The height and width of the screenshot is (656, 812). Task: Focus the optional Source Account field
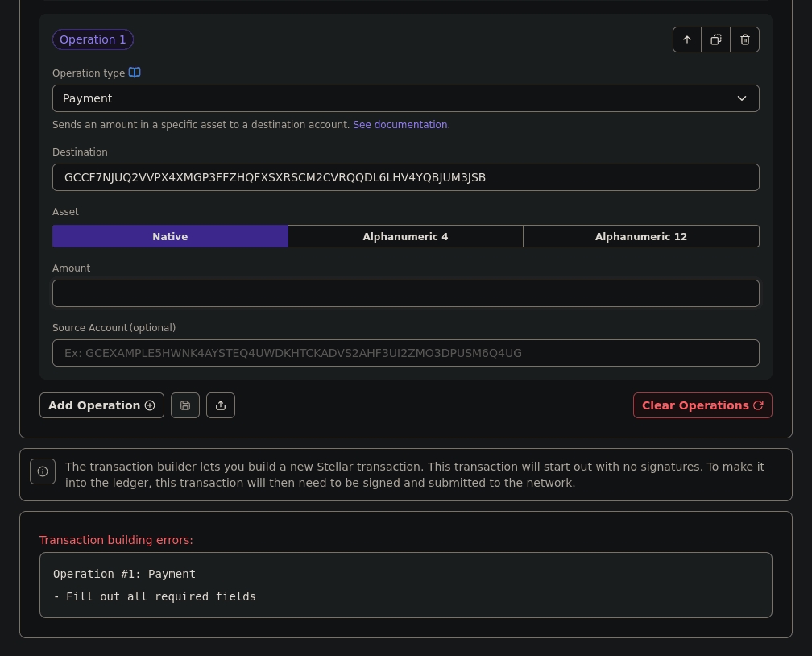[x=406, y=353]
